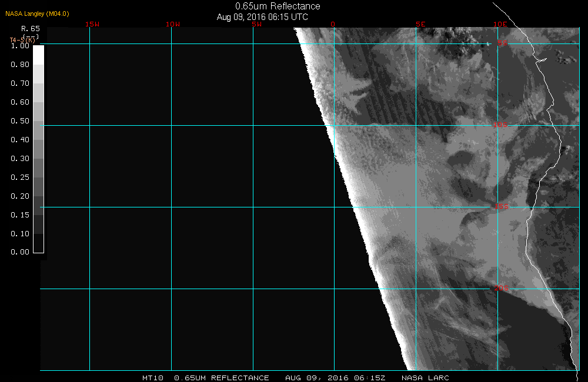This screenshot has height=382, width=588.
Task: Click the 0.15 color bar value
Action: click(x=20, y=215)
